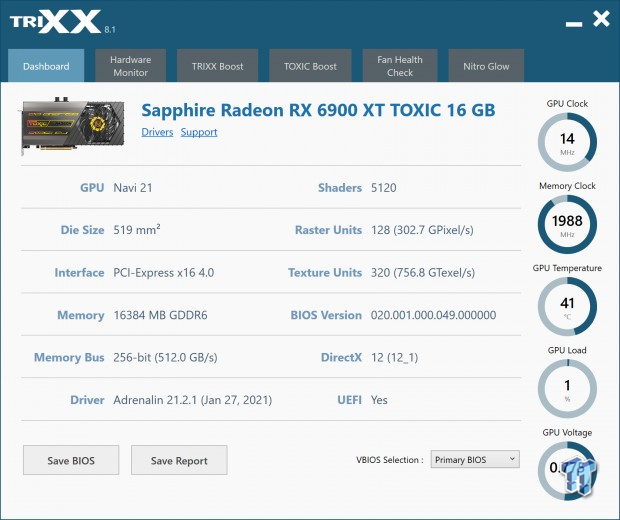The width and height of the screenshot is (620, 520).
Task: Click the GPU value Navi 21
Action: (x=133, y=187)
